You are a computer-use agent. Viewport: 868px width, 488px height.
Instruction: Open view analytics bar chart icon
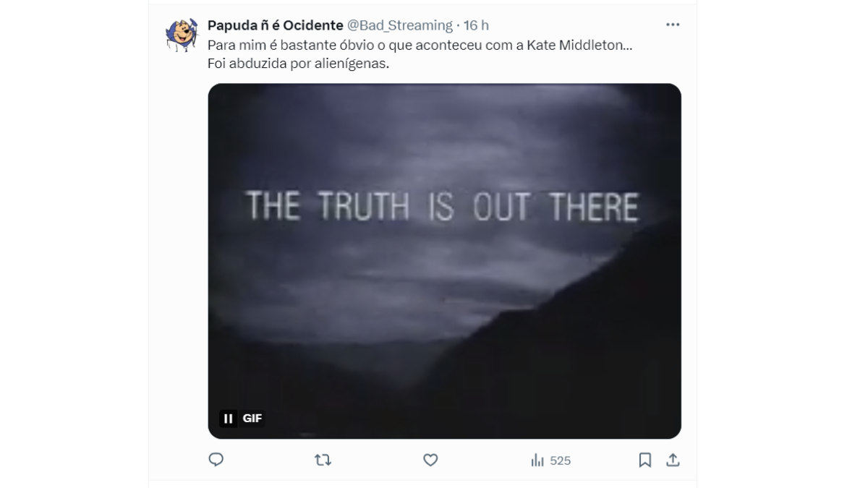[x=537, y=460]
